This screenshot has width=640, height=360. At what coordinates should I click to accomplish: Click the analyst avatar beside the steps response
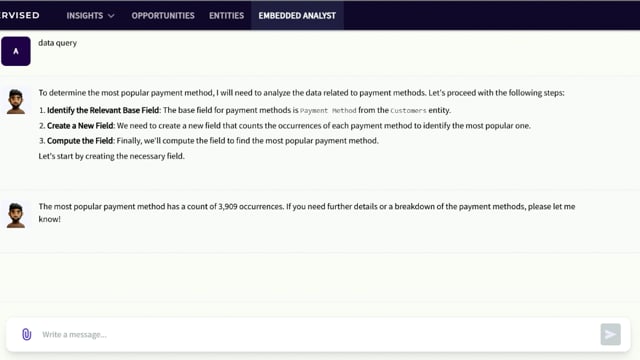[x=16, y=101]
